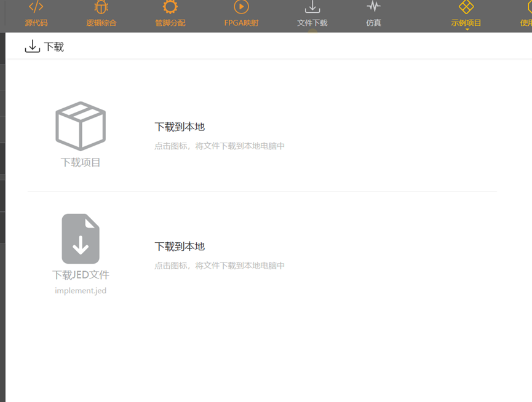Viewport: 532px width, 402px height.
Task: Click the 下载JED文件 file icon
Action: (81, 238)
